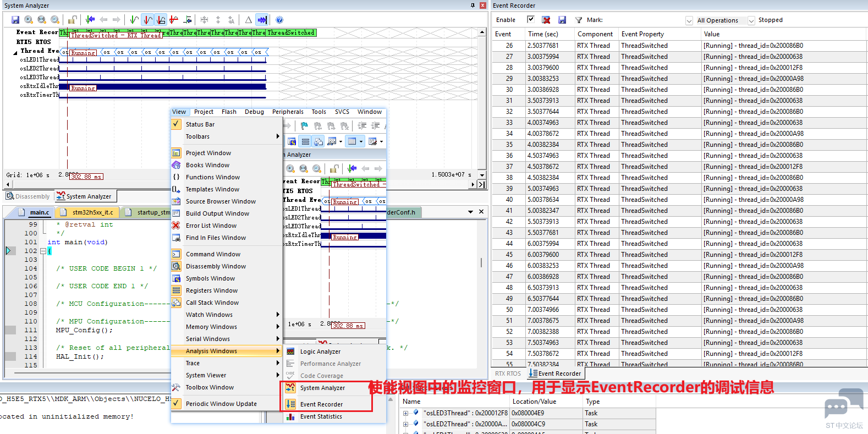Expand the osLED2Thread watch entry

(405, 424)
